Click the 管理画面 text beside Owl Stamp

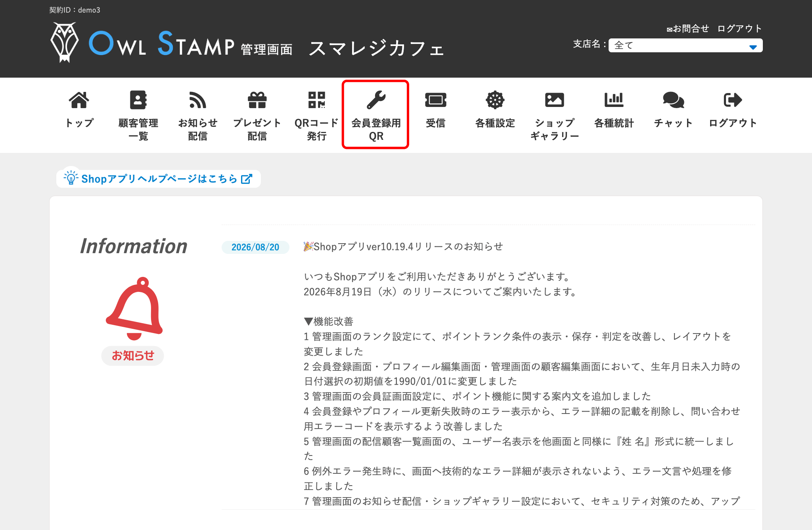[266, 50]
